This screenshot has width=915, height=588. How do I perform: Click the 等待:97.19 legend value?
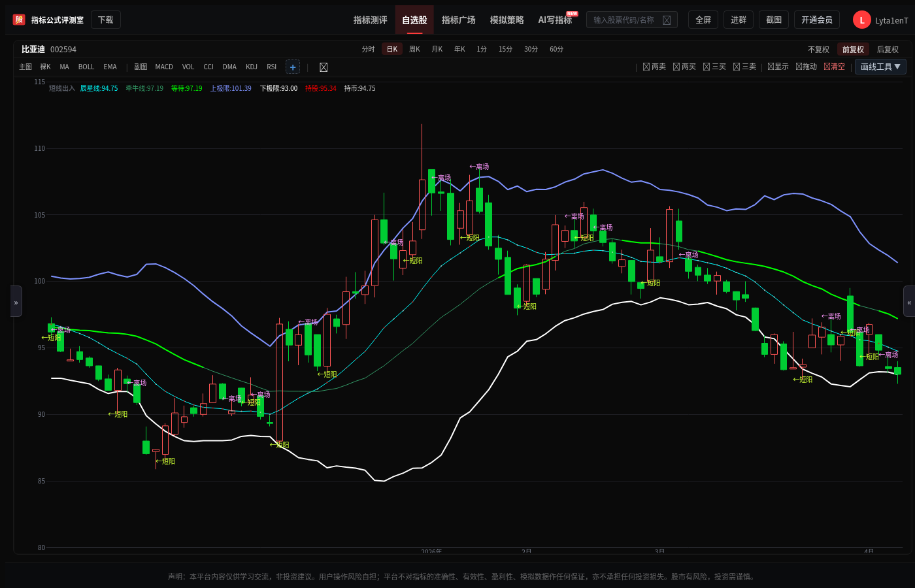click(187, 88)
